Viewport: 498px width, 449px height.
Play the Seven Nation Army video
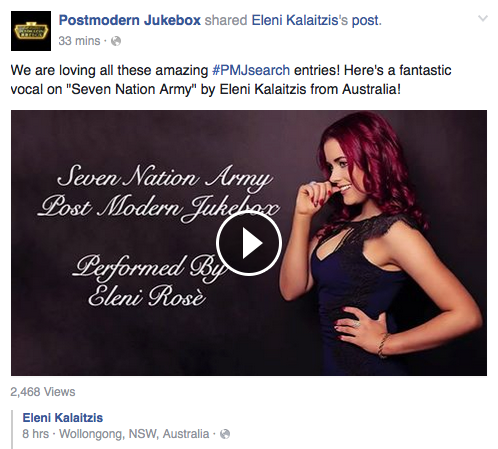click(x=249, y=243)
